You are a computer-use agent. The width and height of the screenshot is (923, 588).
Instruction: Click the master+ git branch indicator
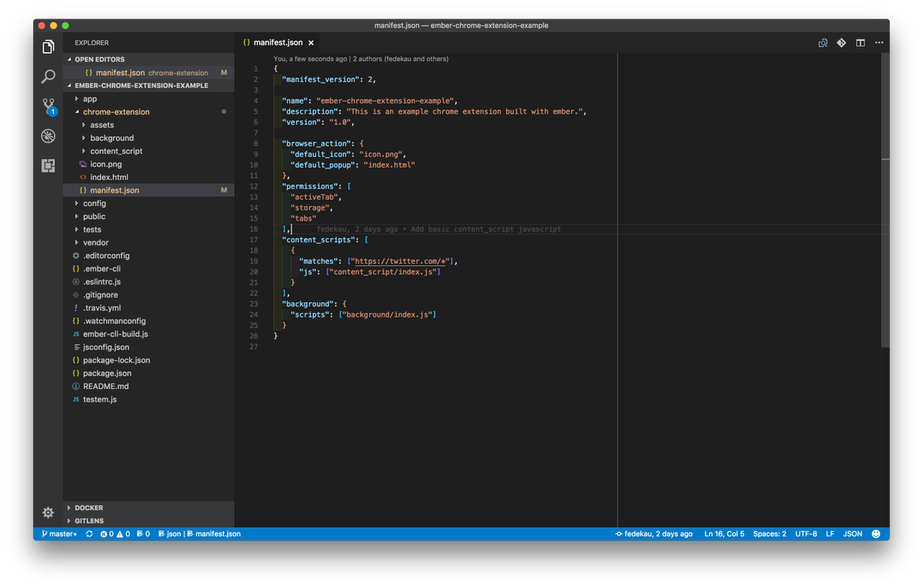pos(59,533)
